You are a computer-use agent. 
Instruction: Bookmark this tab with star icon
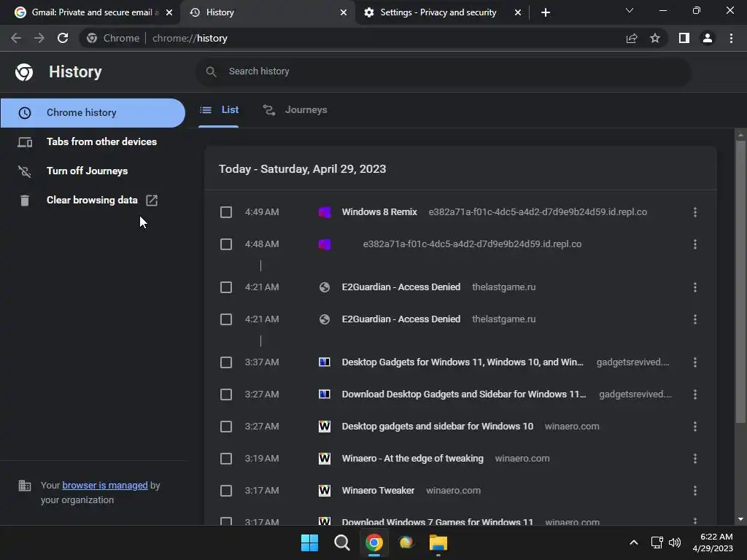click(655, 38)
